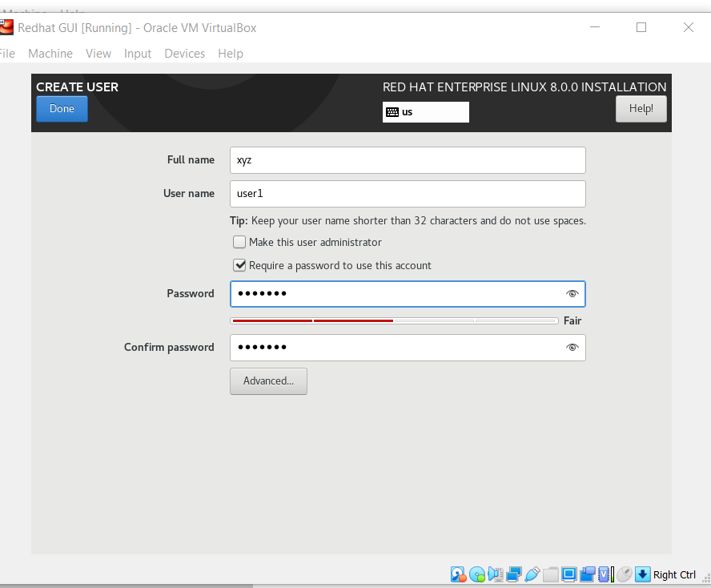711x588 pixels.
Task: Click the 'us' keyboard layout selector
Action: tap(426, 112)
